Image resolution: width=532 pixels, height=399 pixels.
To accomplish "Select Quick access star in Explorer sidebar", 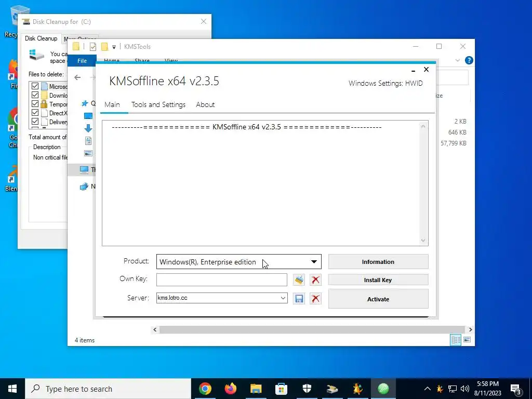I will tap(85, 103).
